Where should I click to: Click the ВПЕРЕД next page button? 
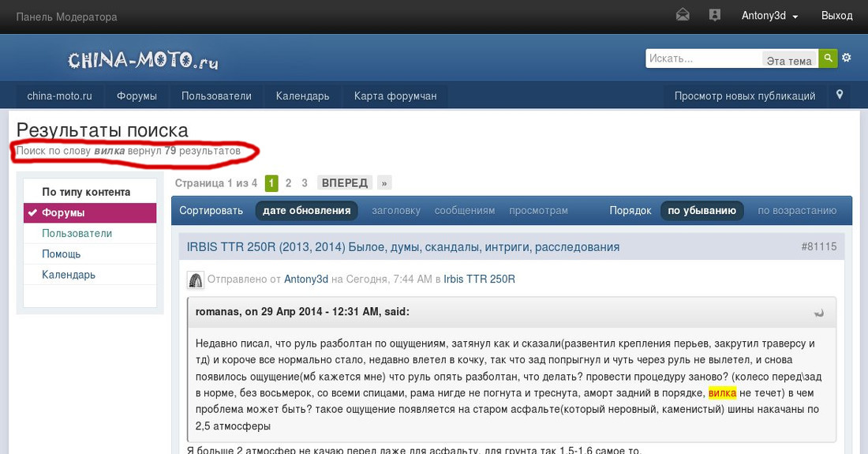pos(344,183)
